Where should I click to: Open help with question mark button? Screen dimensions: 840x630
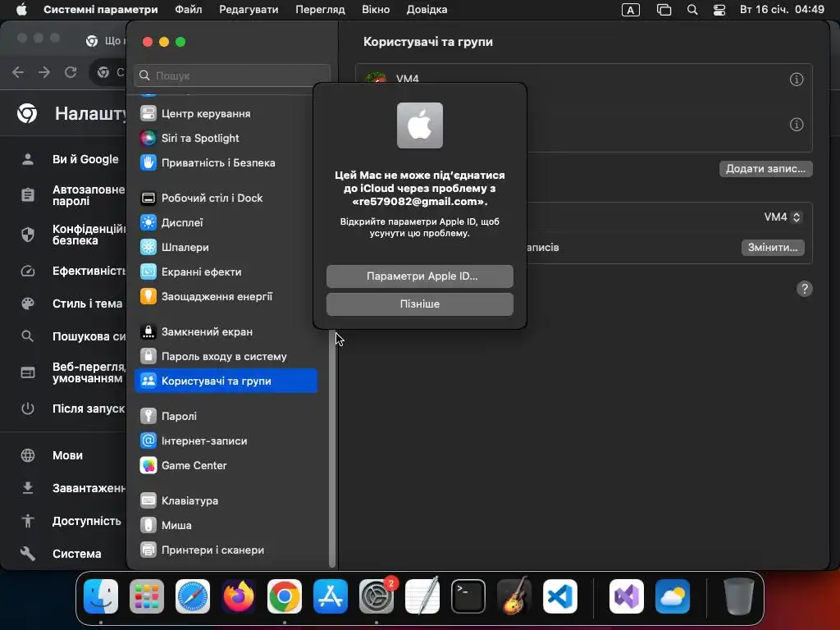point(804,290)
